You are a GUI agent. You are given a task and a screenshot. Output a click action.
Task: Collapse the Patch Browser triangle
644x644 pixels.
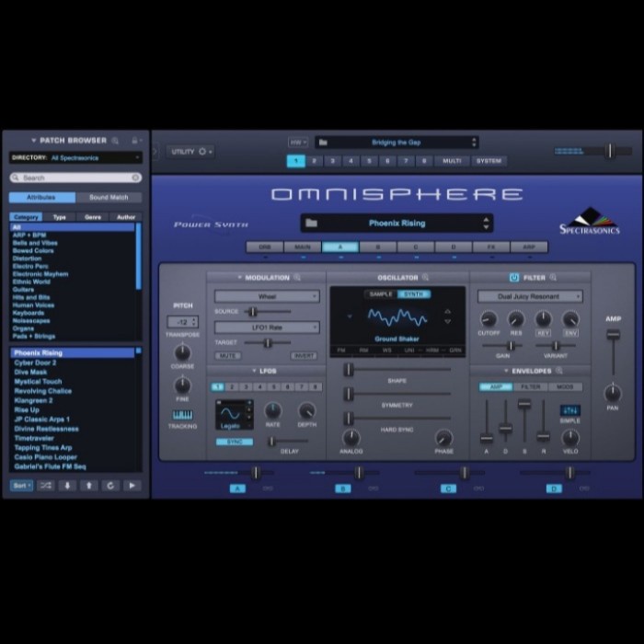point(33,141)
